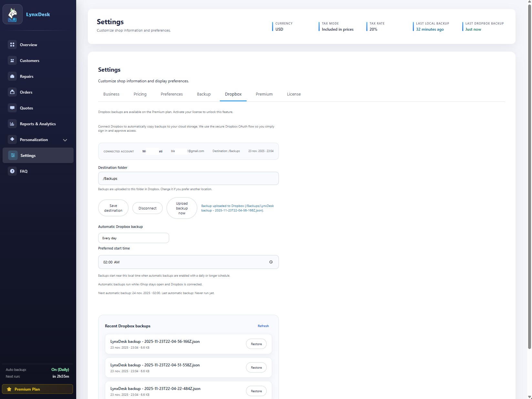Open the Quotes section
Screen dimensions: 532x399
coord(26,108)
